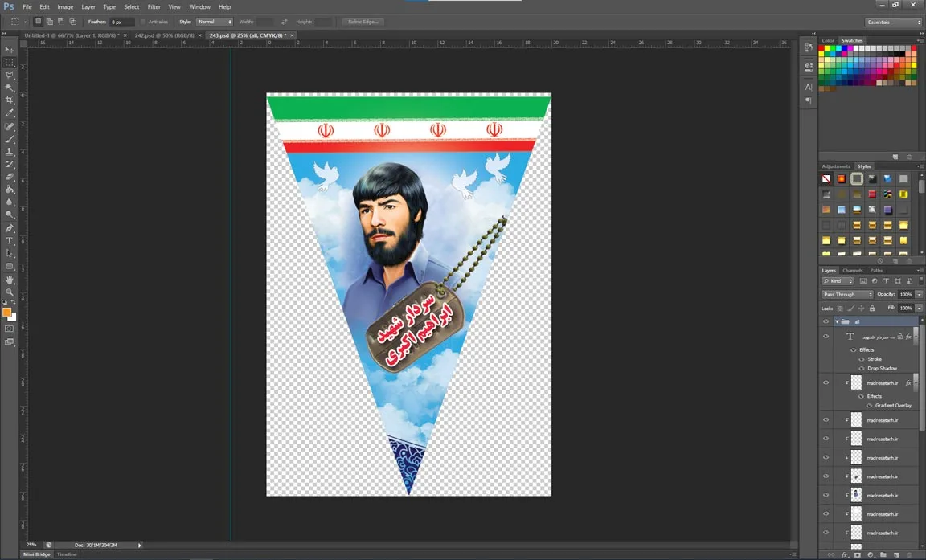Open the Mini Bridge panel
The image size is (926, 560).
37,554
